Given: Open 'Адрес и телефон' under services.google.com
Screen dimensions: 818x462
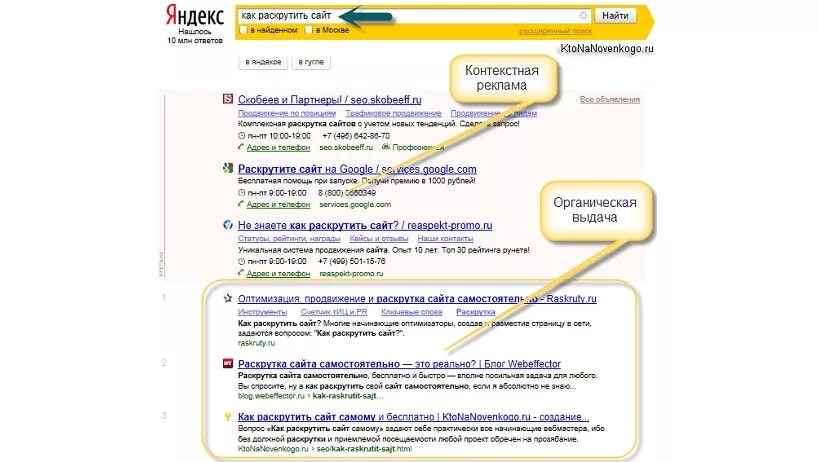Looking at the screenshot, I should [x=278, y=204].
